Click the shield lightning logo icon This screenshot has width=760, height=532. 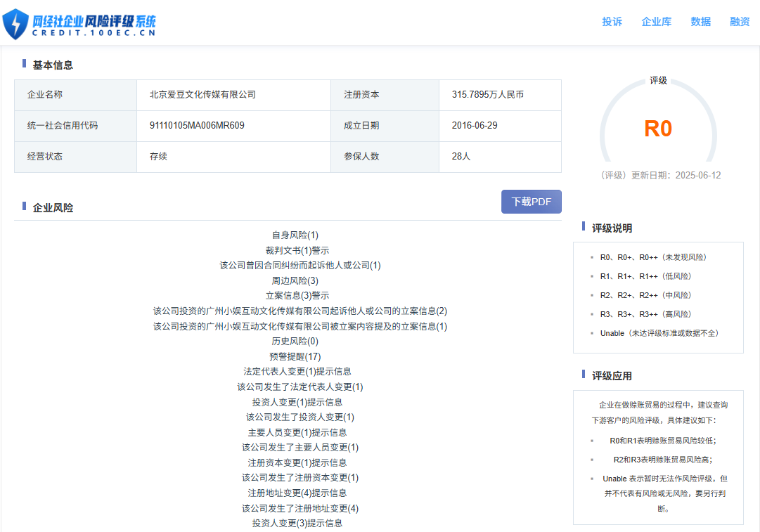pos(15,24)
